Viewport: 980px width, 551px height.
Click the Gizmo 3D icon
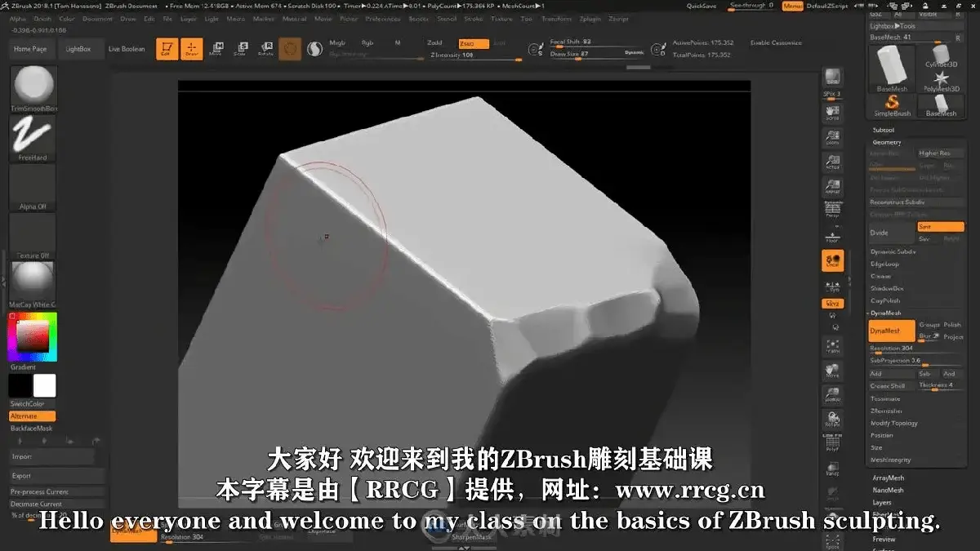[290, 50]
